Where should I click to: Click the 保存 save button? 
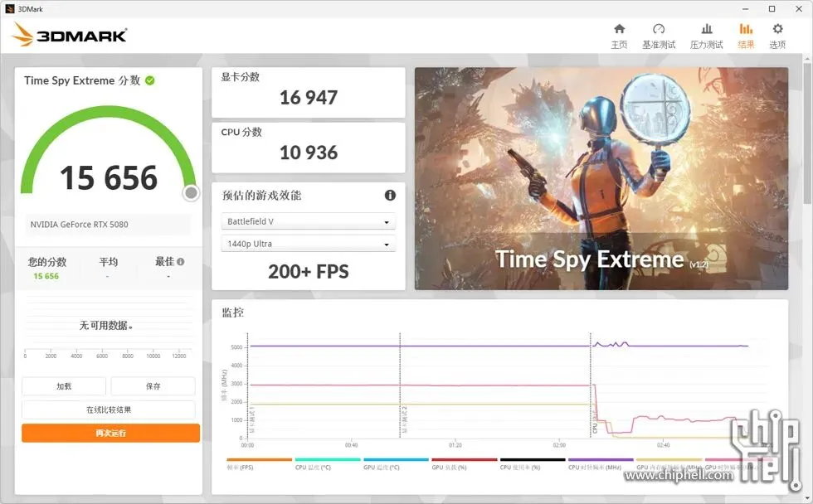[153, 386]
